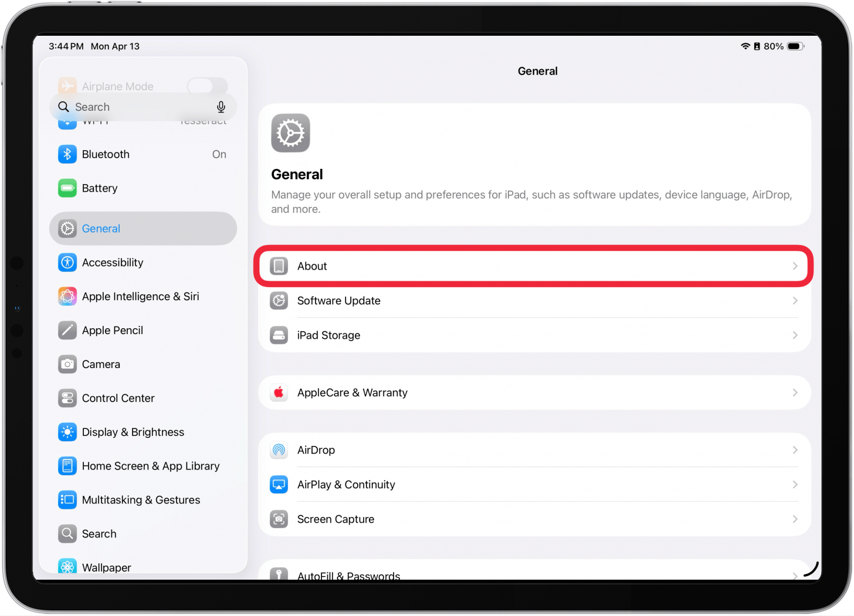Expand the AirPlay & Continuity chevron
This screenshot has height=616, width=854.
[x=795, y=485]
